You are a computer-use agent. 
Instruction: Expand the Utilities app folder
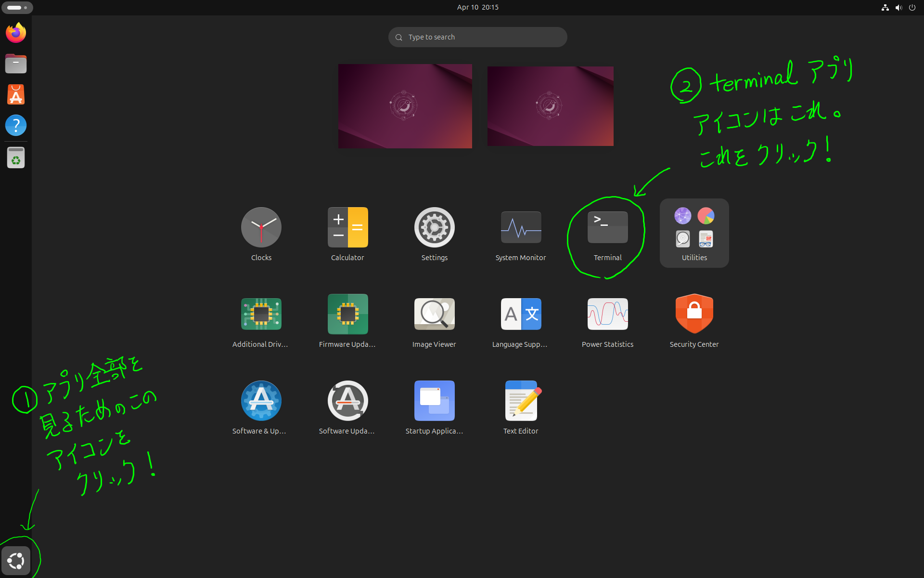point(694,233)
